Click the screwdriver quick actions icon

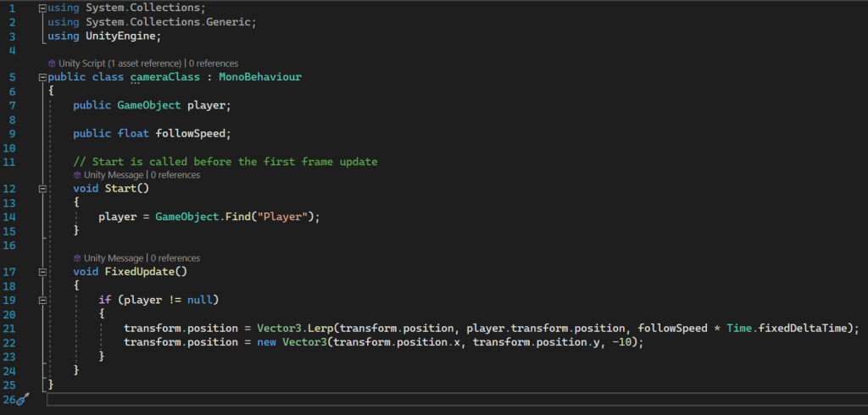click(22, 398)
